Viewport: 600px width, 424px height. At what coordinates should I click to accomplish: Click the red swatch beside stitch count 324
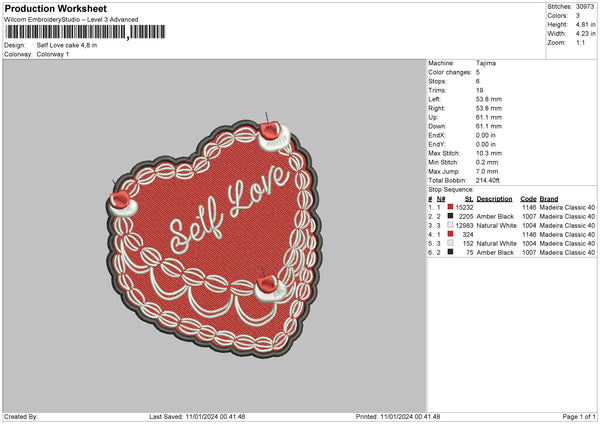pyautogui.click(x=450, y=234)
